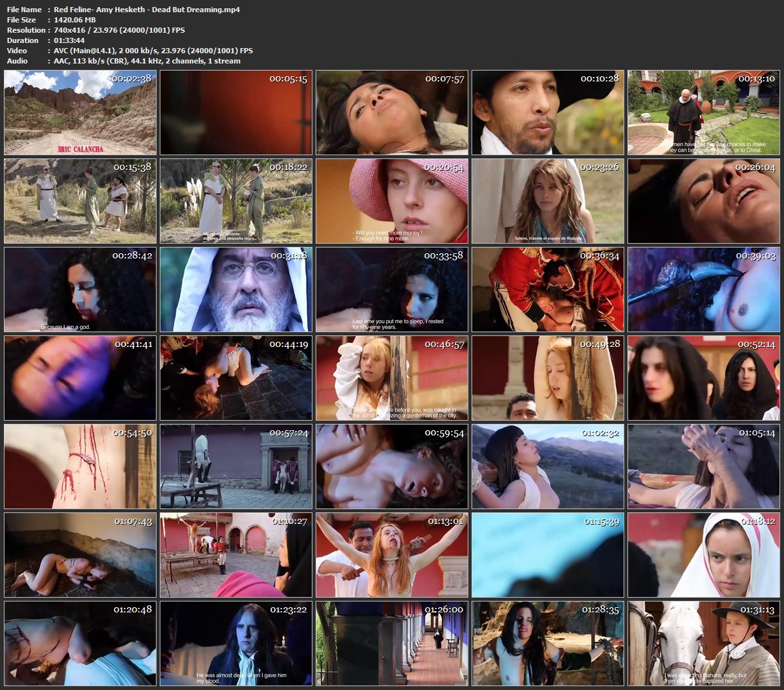Click the thumbnail timestamped 00:02:38
The image size is (784, 690).
80,113
